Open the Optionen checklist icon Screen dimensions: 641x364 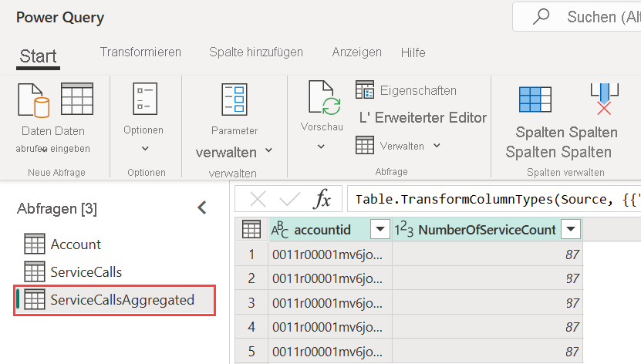pyautogui.click(x=145, y=99)
